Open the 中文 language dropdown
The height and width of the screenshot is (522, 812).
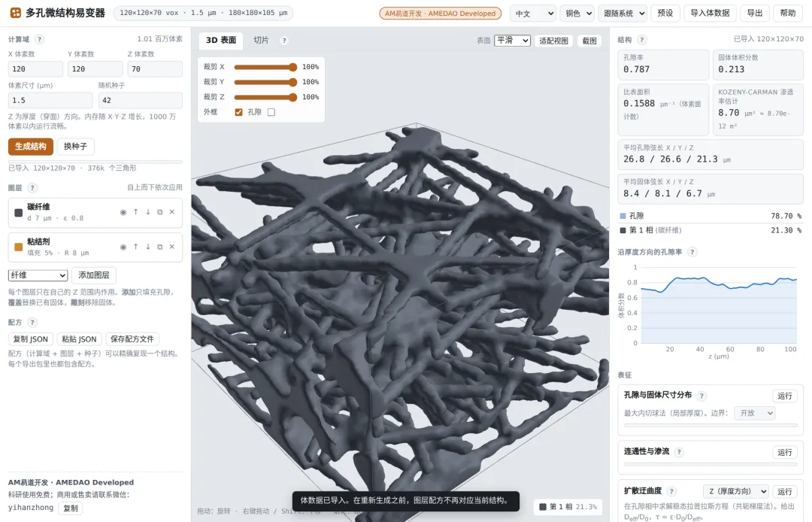(533, 14)
